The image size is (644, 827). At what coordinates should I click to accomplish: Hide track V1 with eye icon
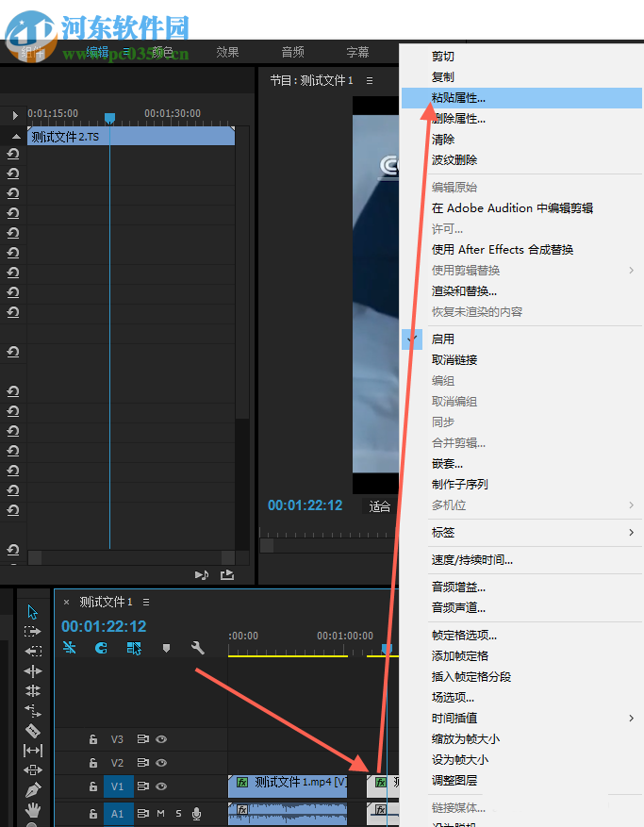[161, 786]
